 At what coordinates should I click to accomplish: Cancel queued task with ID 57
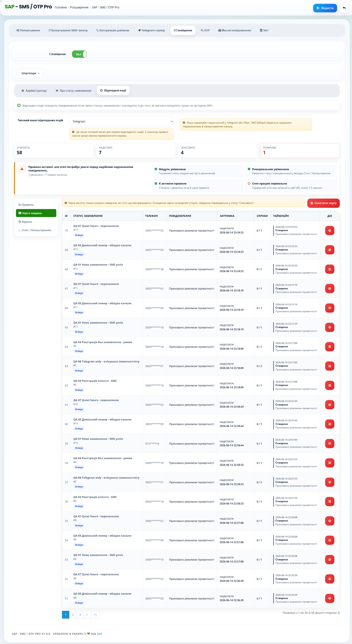pos(330,482)
